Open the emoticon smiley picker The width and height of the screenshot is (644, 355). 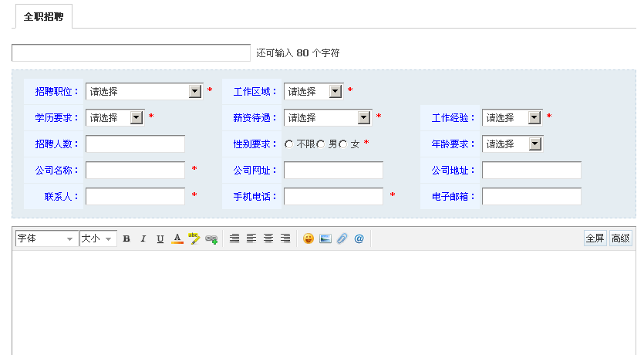click(x=308, y=238)
